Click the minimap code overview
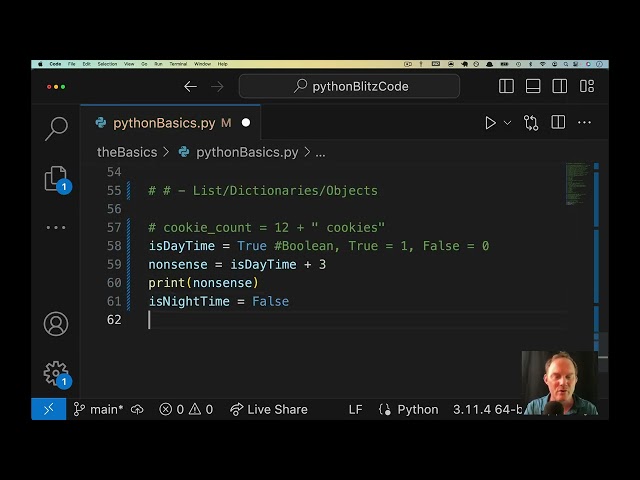This screenshot has height=480, width=640. (x=578, y=184)
